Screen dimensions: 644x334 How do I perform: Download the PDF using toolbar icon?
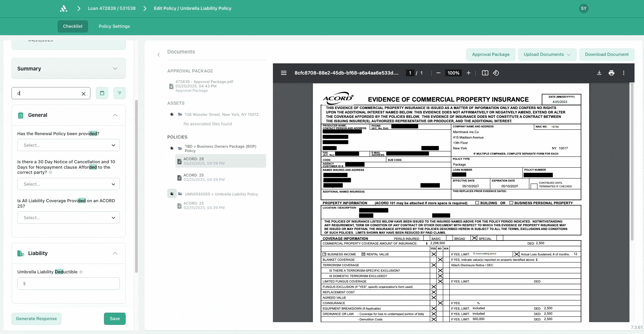(599, 73)
